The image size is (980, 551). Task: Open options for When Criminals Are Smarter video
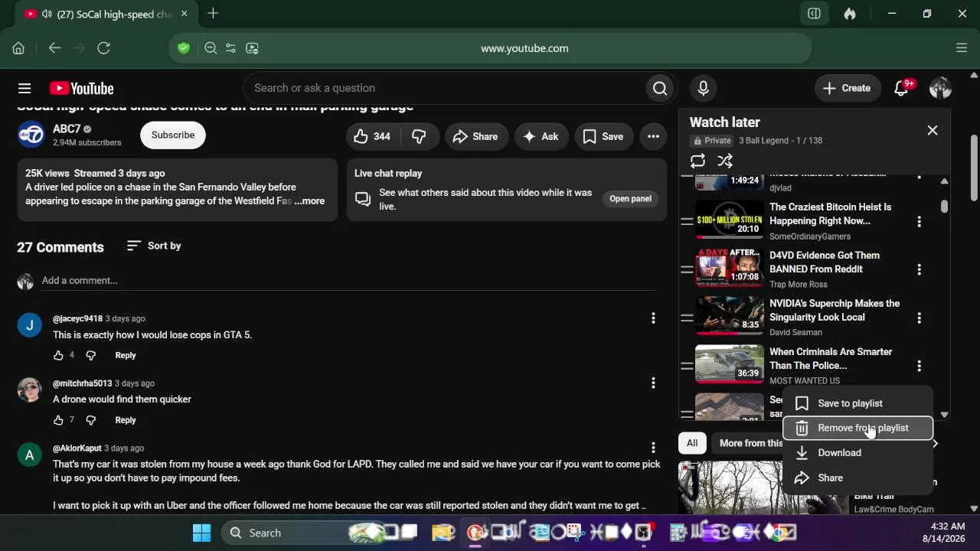point(919,366)
